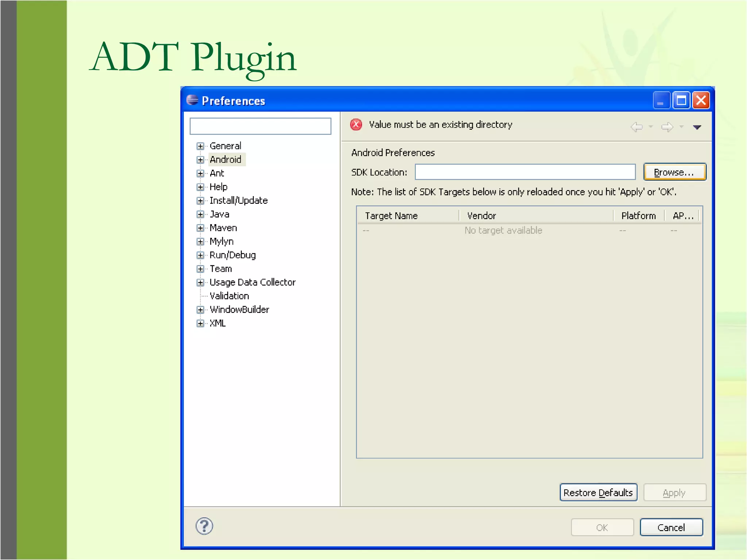Select WindowBuilder preferences category

[239, 310]
